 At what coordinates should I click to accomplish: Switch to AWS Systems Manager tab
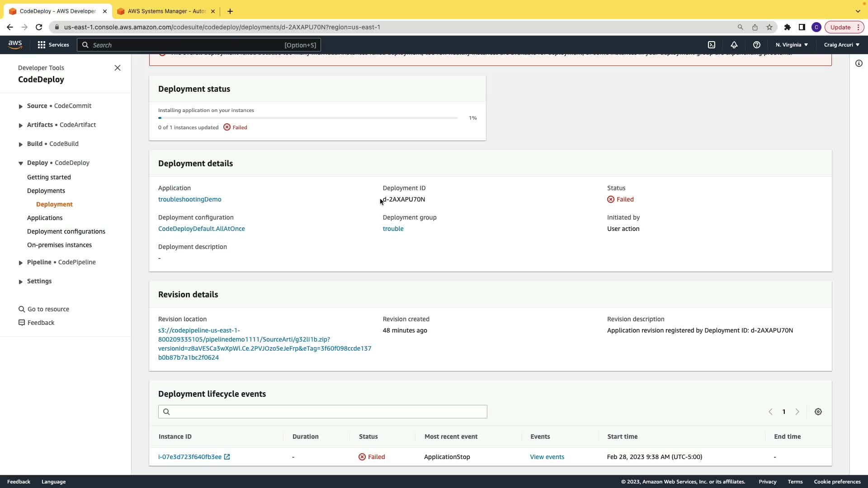(x=166, y=11)
